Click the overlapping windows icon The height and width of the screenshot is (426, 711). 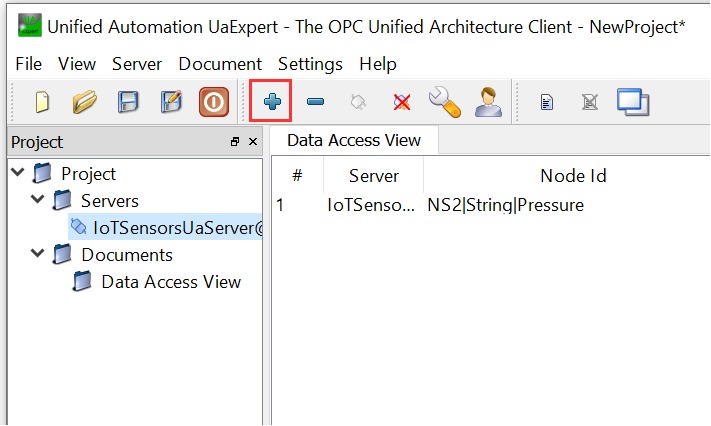click(x=633, y=101)
